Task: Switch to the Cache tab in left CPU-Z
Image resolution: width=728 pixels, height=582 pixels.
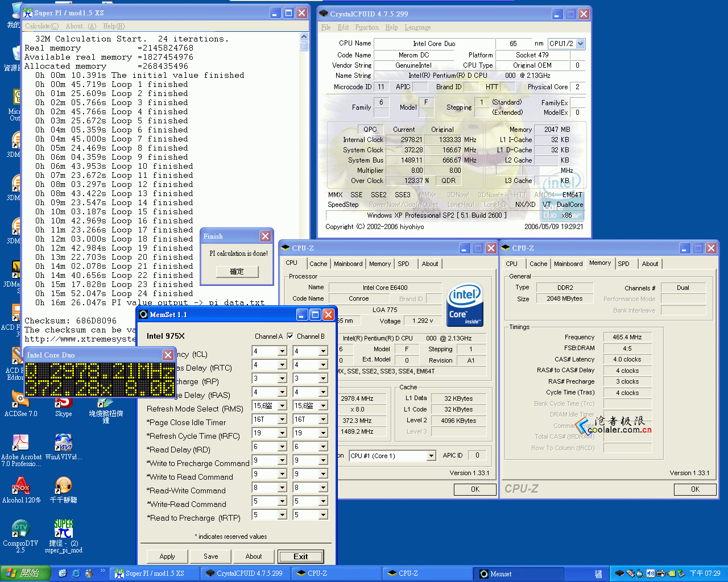Action: click(318, 264)
